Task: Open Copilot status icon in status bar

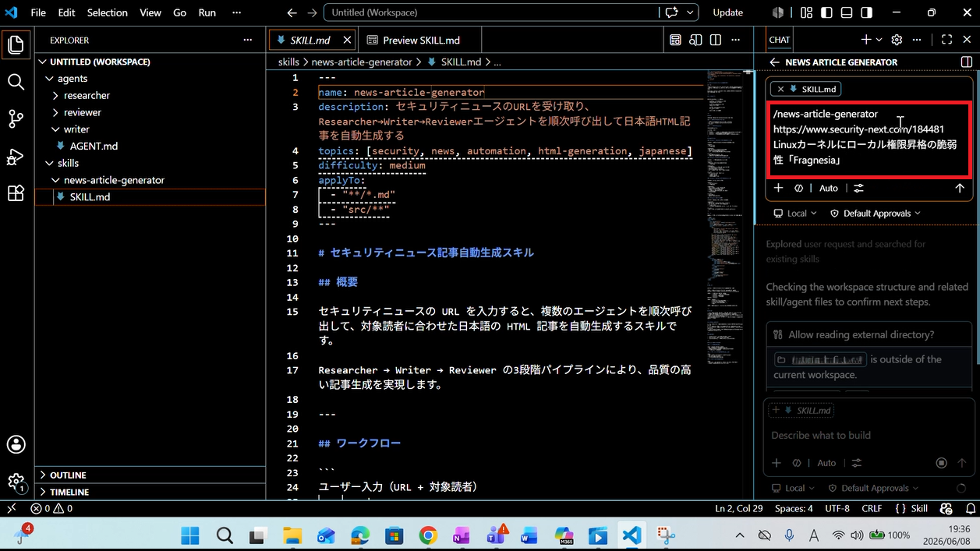Action: [946, 508]
